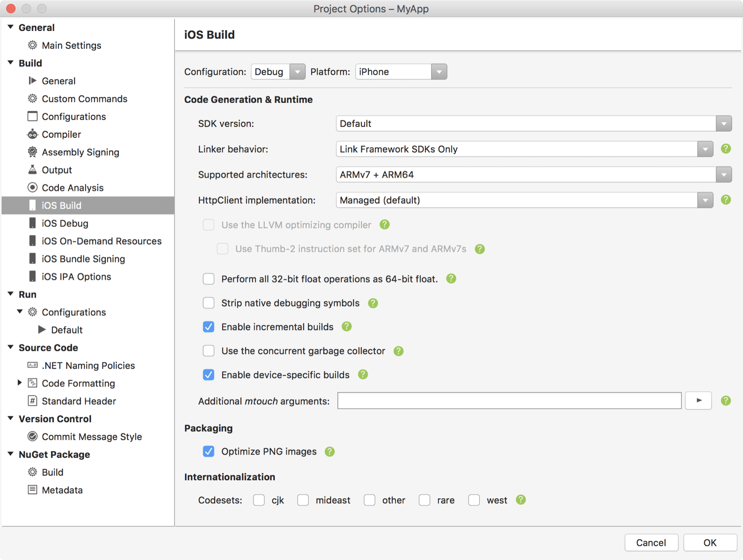This screenshot has height=560, width=743.
Task: Click the OK button
Action: (x=710, y=542)
